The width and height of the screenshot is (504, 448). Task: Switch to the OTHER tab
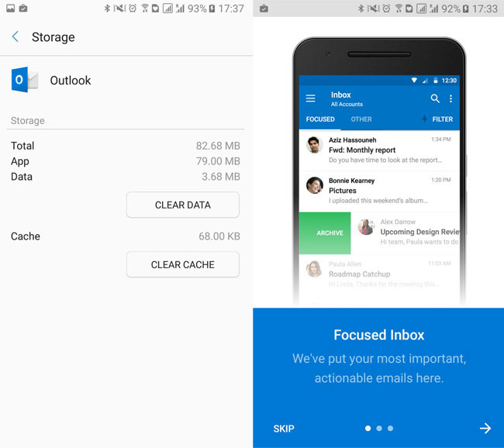(x=361, y=119)
